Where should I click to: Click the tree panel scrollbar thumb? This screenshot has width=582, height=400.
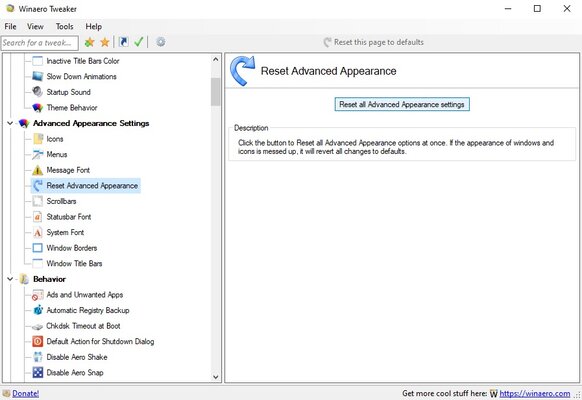pyautogui.click(x=216, y=92)
